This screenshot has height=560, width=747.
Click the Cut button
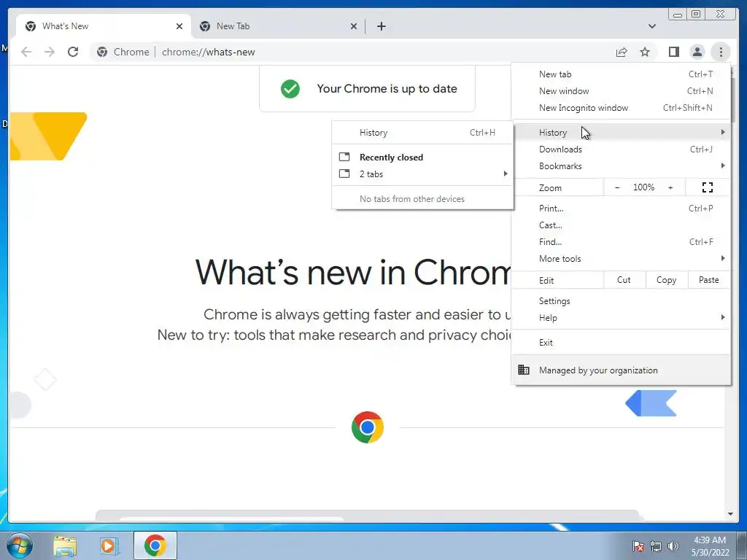[x=624, y=280]
